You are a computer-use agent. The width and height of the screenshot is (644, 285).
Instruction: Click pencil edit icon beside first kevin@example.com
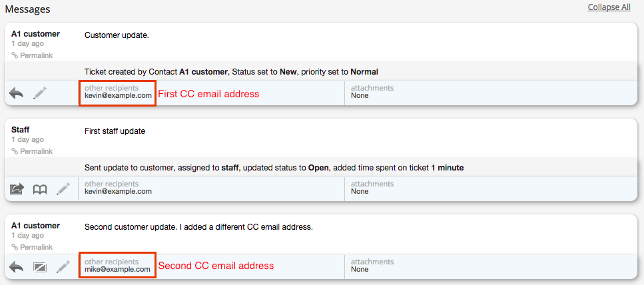(40, 93)
